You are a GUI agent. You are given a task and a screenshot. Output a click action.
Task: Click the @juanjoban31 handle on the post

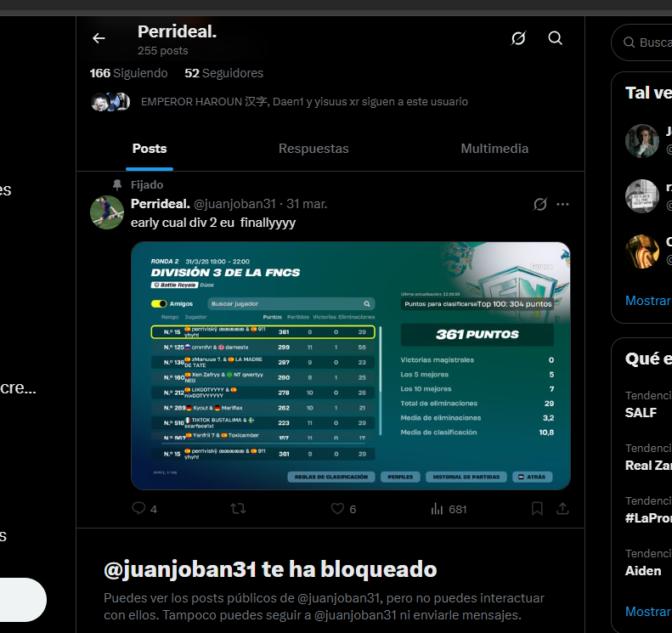(x=234, y=204)
